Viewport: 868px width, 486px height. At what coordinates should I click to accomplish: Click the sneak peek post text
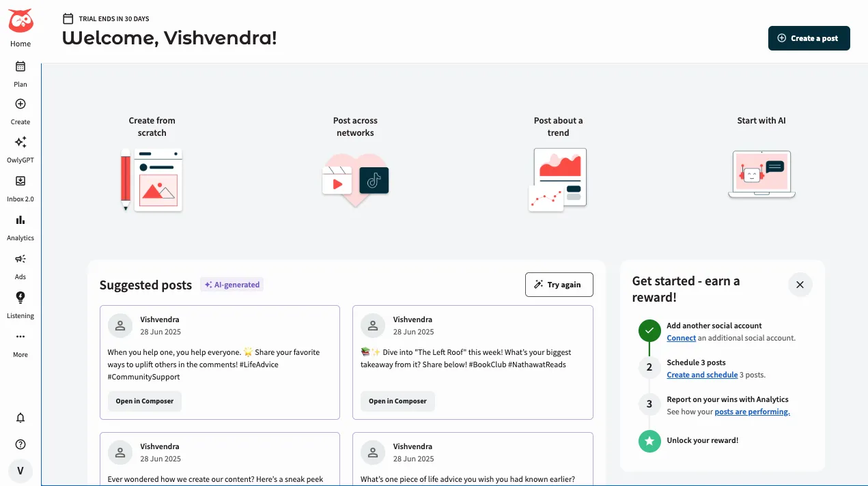pos(215,479)
